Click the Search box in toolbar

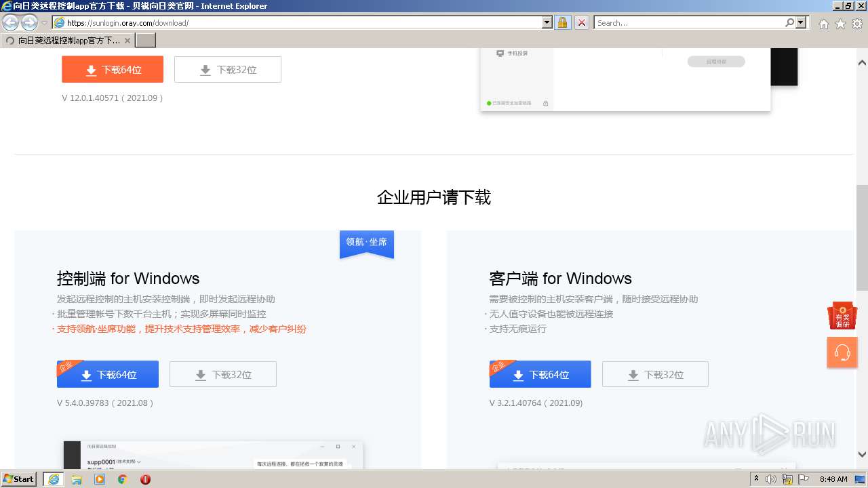(689, 22)
